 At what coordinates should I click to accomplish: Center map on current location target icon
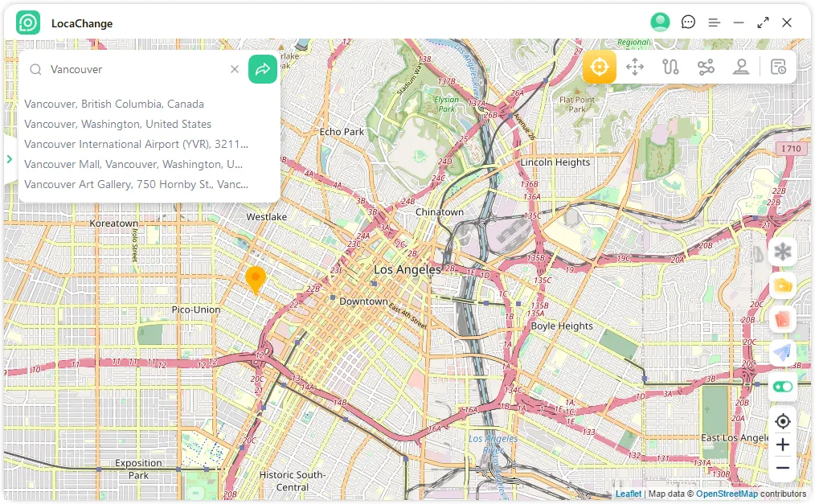click(x=782, y=421)
